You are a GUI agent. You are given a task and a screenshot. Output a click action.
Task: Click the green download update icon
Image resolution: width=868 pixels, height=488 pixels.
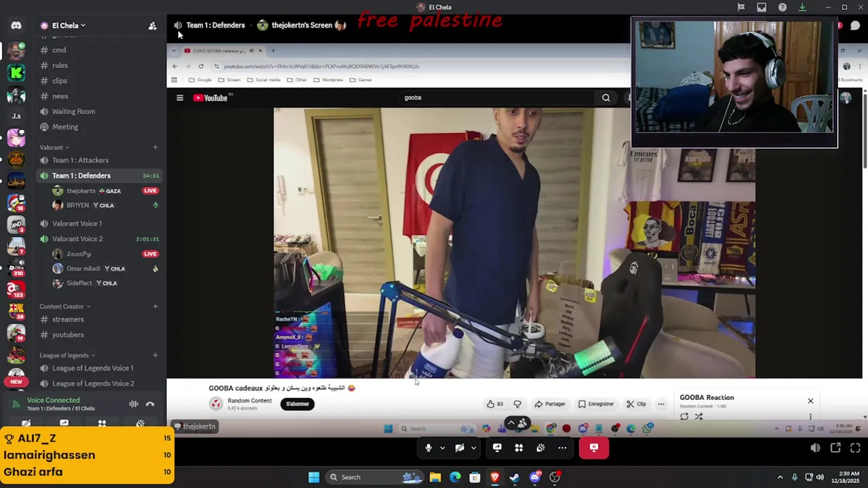coord(802,7)
